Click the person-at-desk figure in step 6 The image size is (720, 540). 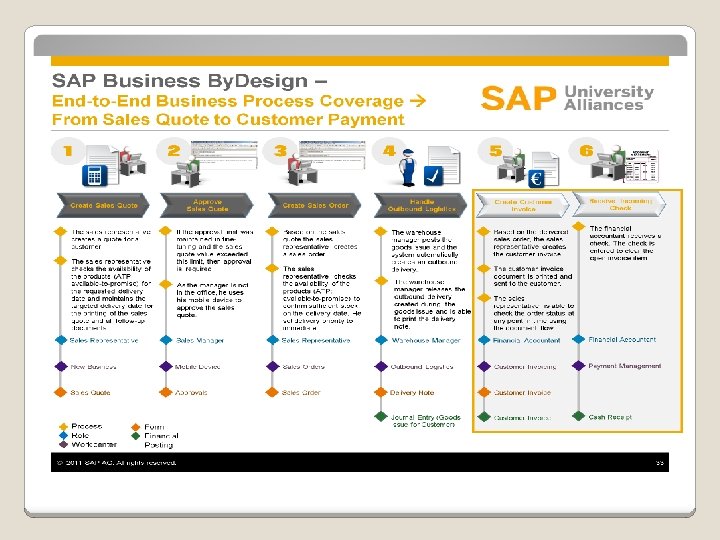(x=608, y=162)
